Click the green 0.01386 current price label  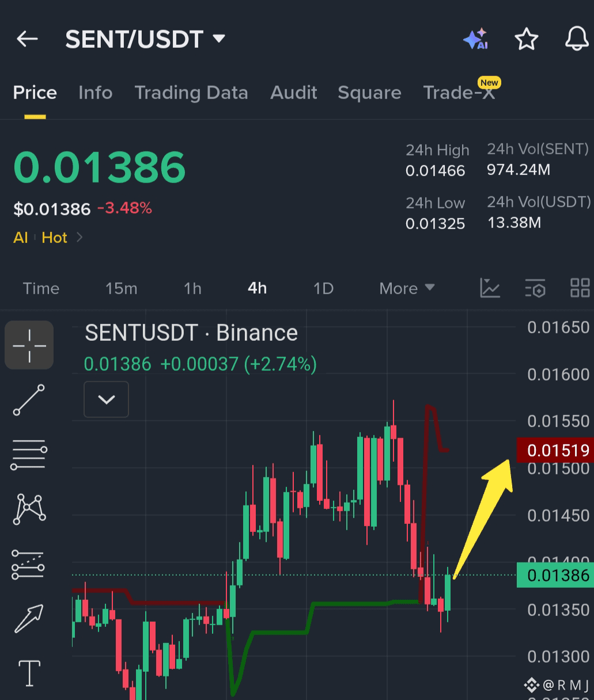(x=555, y=575)
